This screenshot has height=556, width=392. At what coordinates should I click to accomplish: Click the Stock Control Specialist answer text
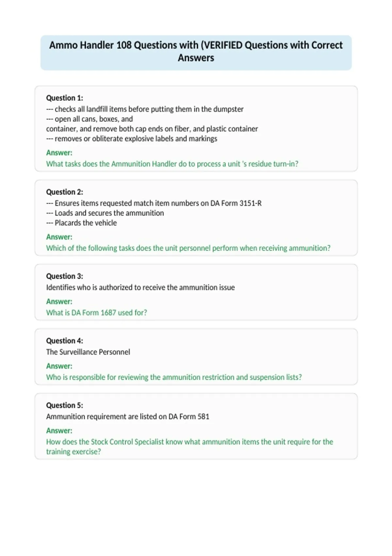pyautogui.click(x=189, y=447)
